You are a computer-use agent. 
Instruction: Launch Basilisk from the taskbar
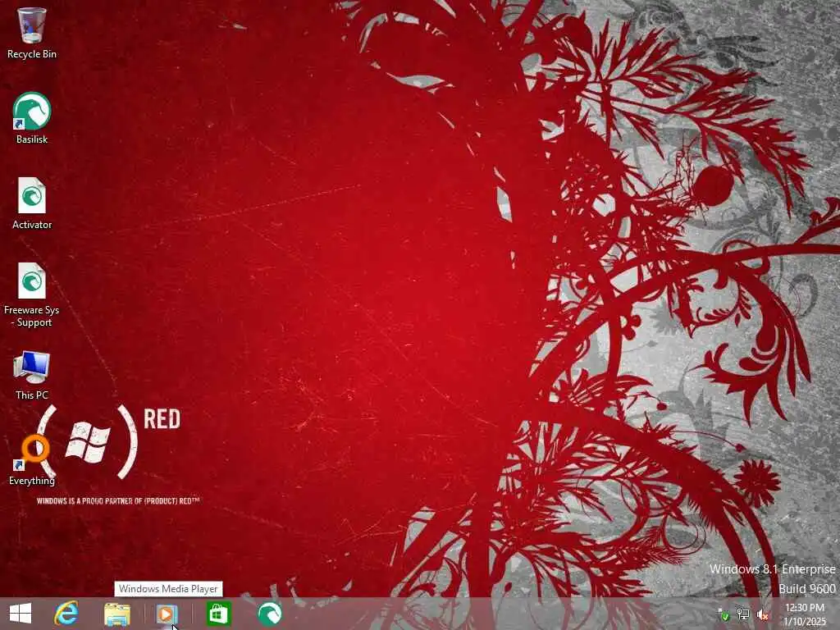(x=269, y=614)
